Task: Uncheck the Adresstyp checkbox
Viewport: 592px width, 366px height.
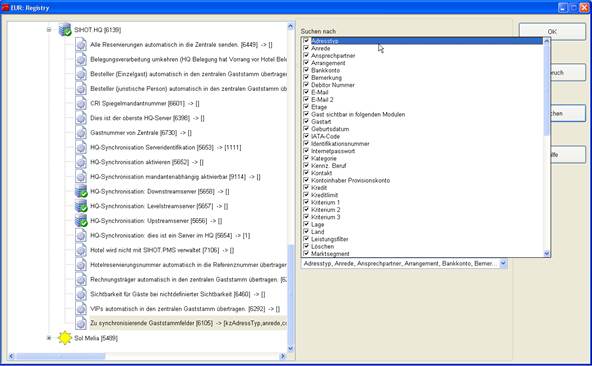Action: [x=306, y=41]
